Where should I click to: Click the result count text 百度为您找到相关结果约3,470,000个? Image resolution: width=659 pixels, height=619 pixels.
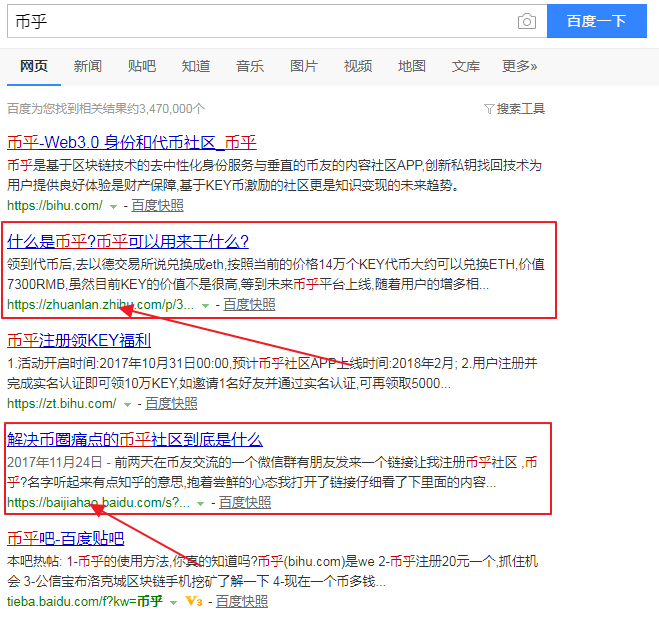coord(106,109)
